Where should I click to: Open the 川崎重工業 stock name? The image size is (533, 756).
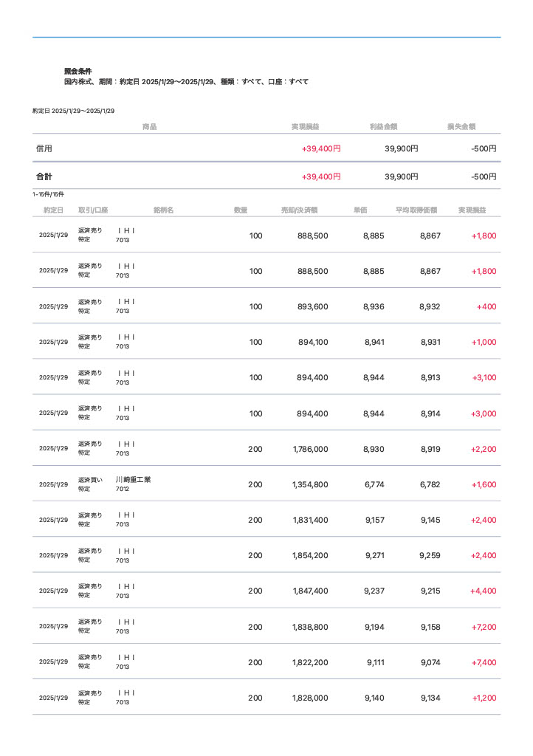133,480
